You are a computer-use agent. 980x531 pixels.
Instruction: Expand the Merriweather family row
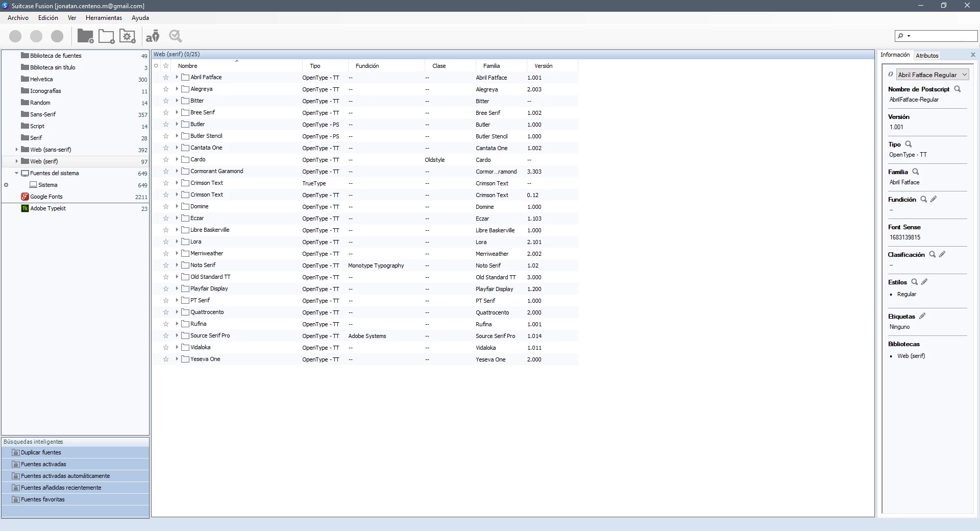(x=177, y=254)
